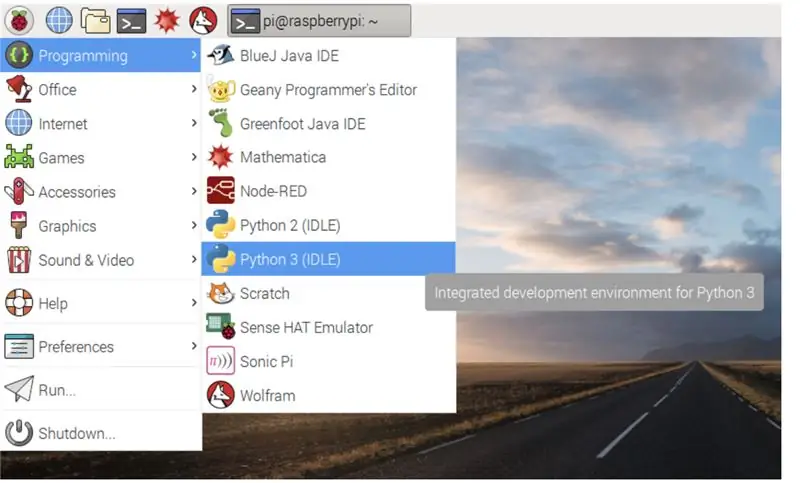The image size is (800, 483).
Task: Switch to the pi@raspberrypi terminal window button
Action: (x=319, y=21)
